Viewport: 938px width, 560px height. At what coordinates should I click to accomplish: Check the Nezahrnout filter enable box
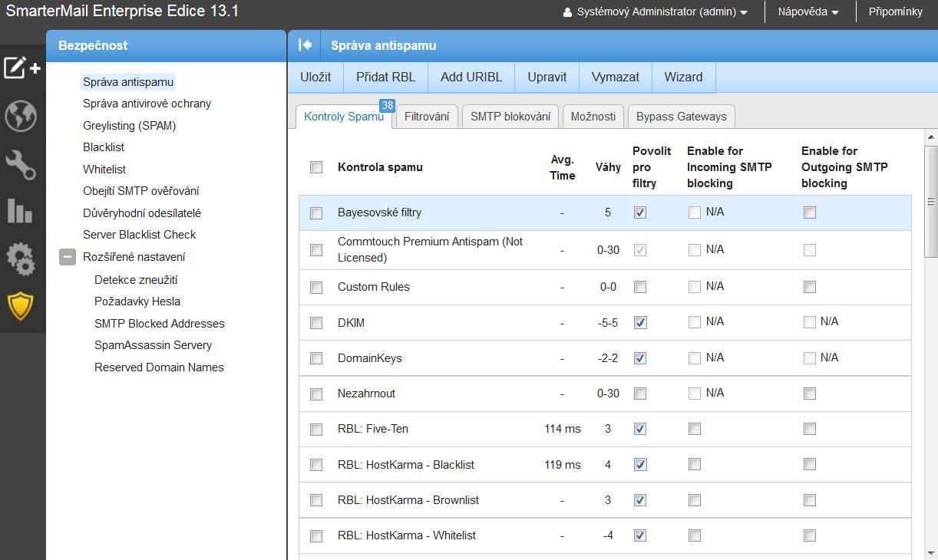tap(640, 394)
